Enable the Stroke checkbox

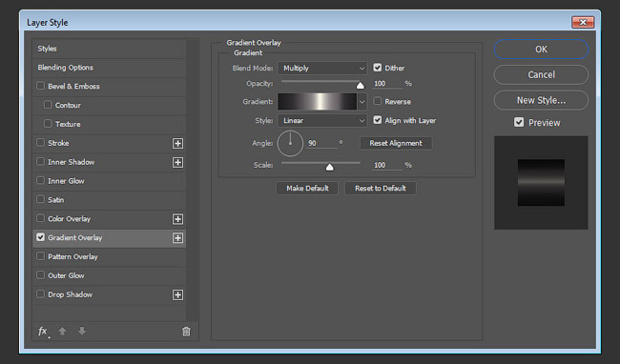coord(40,143)
